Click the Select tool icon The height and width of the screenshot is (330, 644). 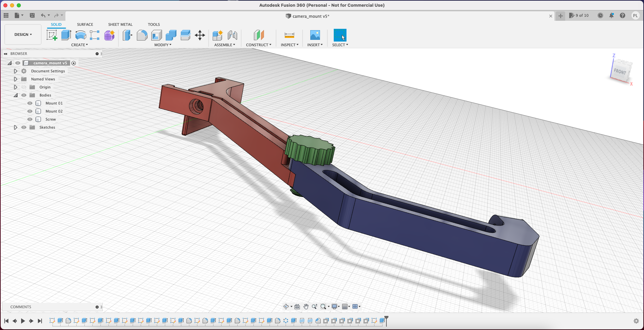340,35
